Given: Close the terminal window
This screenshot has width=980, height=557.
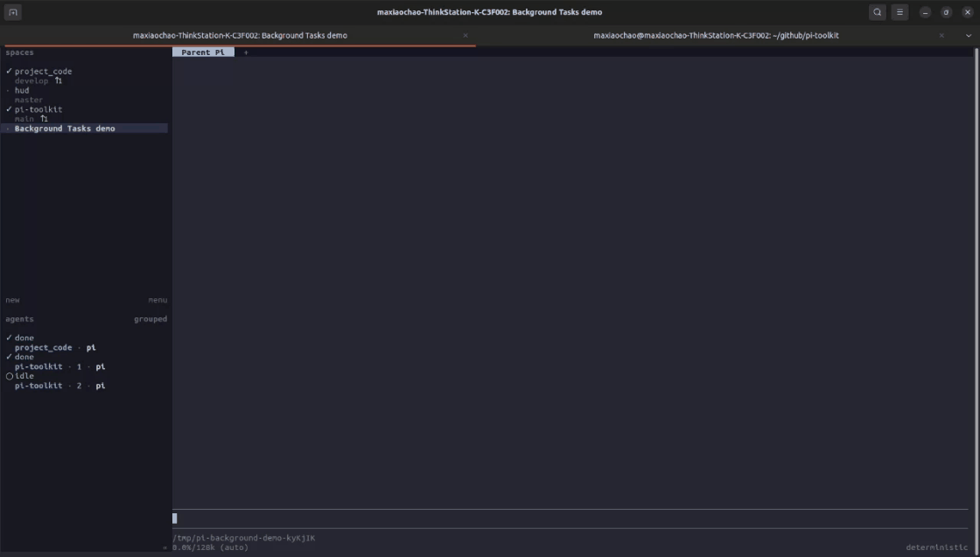Looking at the screenshot, I should (x=968, y=12).
